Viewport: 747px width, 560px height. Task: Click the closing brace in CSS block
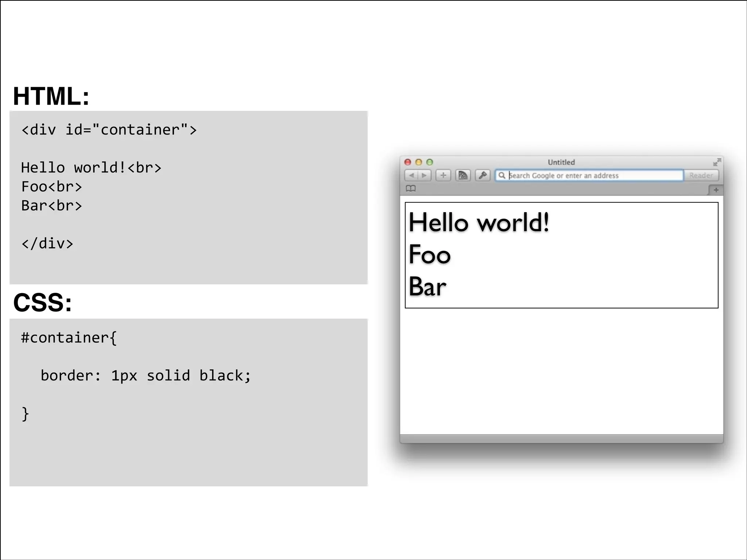(25, 414)
